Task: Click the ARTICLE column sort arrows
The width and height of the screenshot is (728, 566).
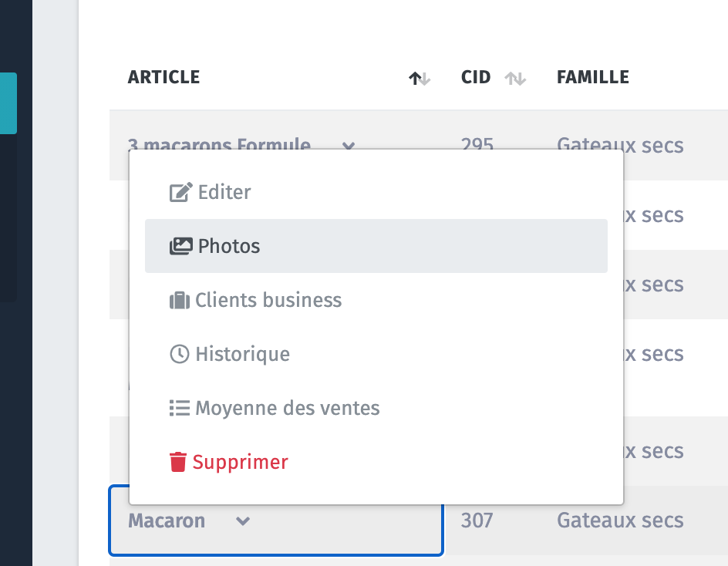Action: coord(419,78)
